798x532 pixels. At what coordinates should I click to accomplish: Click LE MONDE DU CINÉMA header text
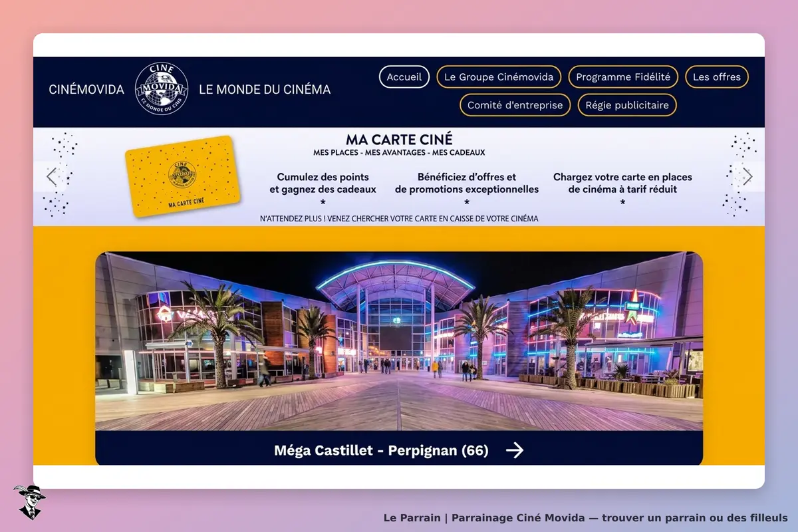click(x=265, y=89)
